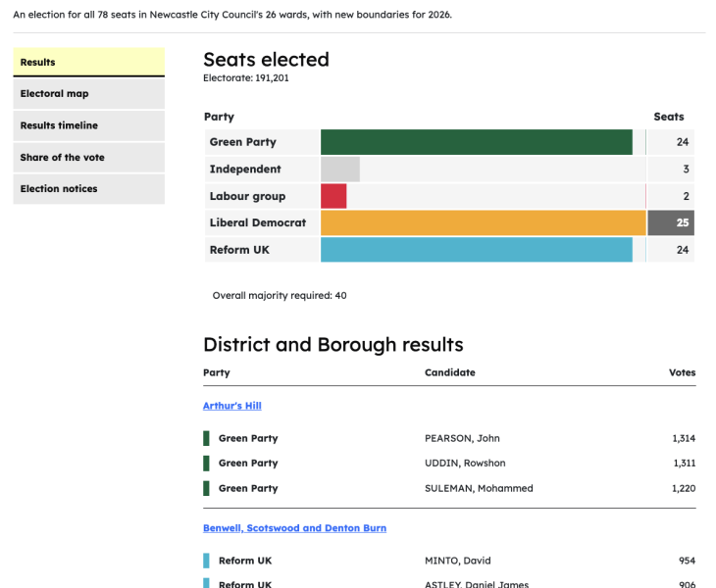Click the Independent grey seats bar
The height and width of the screenshot is (588, 716).
pyautogui.click(x=340, y=170)
